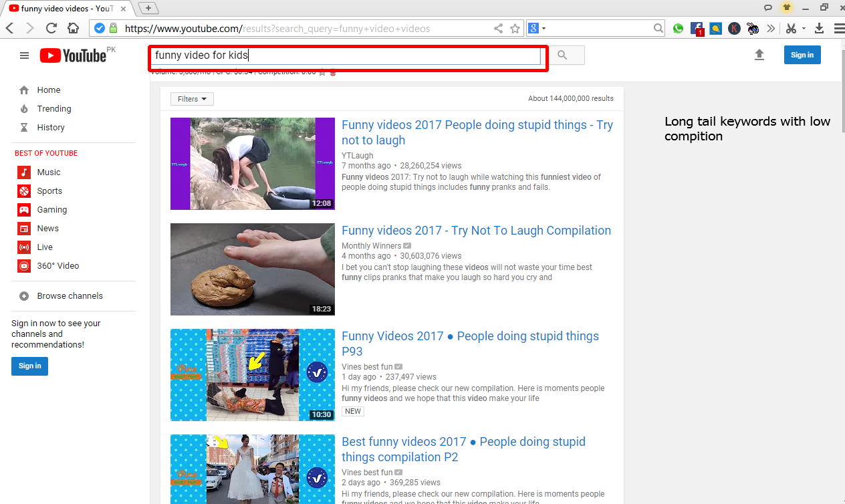Click the Music channel icon
This screenshot has width=845, height=504.
(x=24, y=172)
